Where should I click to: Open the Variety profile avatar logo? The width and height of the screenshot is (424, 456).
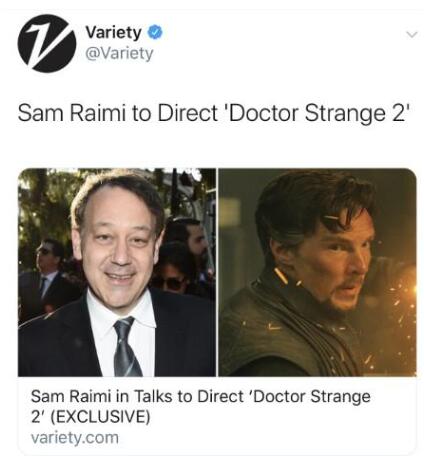pos(47,43)
